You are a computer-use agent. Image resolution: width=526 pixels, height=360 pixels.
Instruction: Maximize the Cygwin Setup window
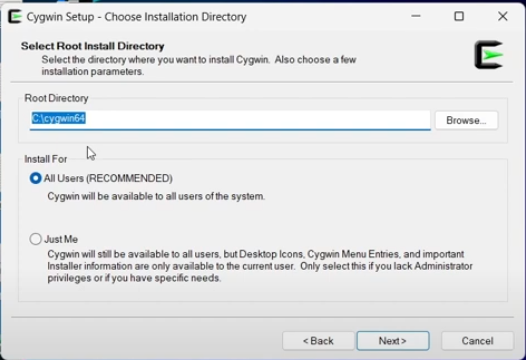click(459, 16)
